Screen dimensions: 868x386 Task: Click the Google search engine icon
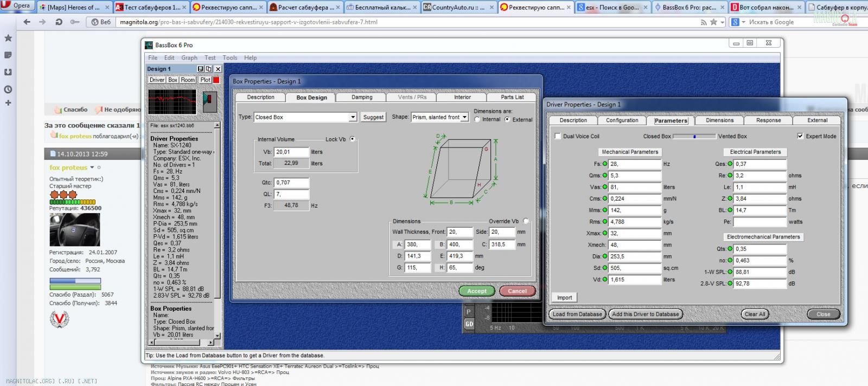[x=735, y=22]
